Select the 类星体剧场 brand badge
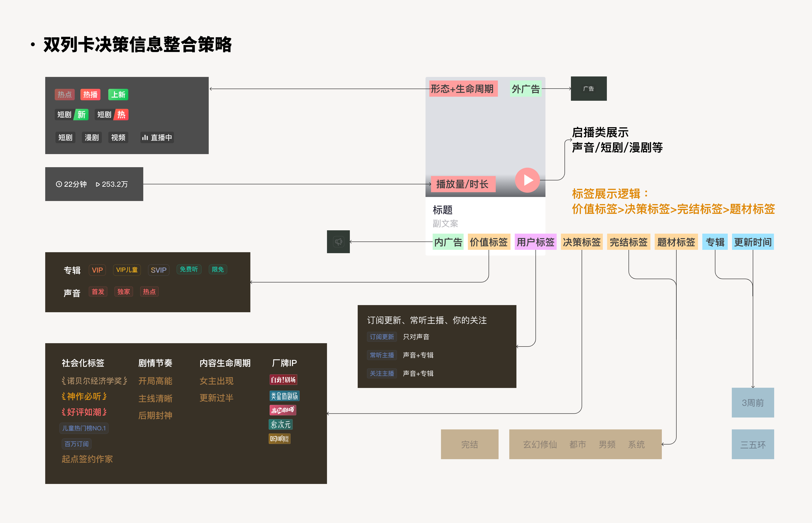 (284, 396)
